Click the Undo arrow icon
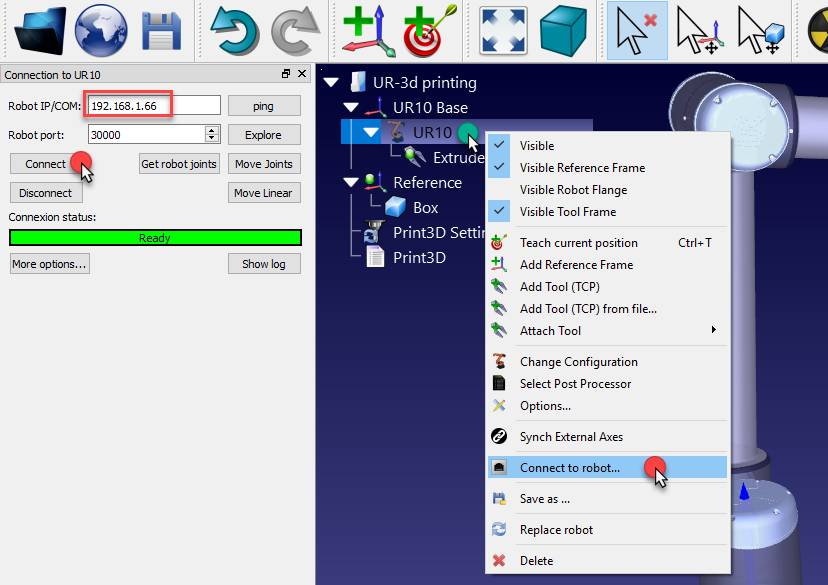The image size is (828, 585). coord(235,30)
